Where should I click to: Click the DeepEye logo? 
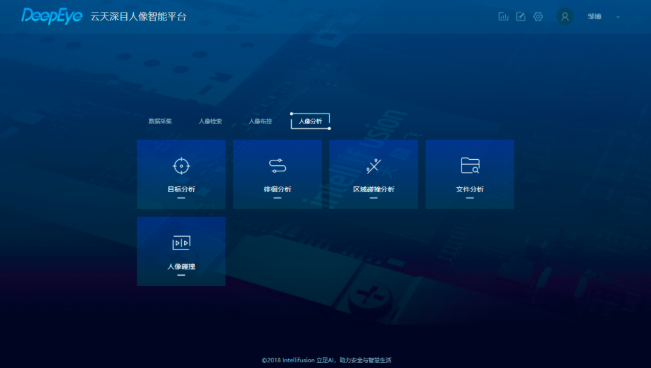(x=52, y=16)
